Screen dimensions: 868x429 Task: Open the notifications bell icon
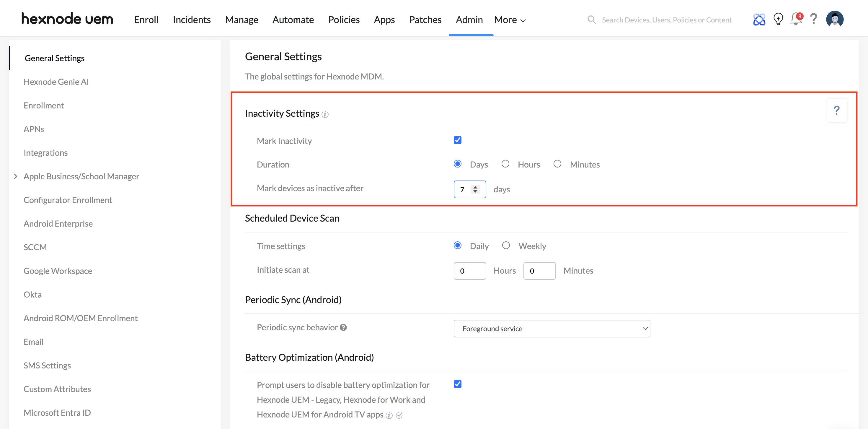click(796, 19)
